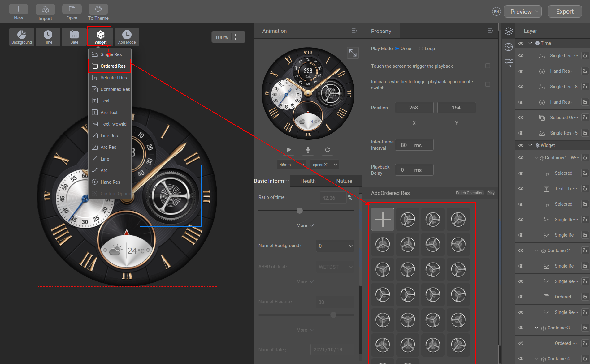Viewport: 590px width, 364px height.
Task: Choose Combined Res from widget menu
Action: [110, 89]
